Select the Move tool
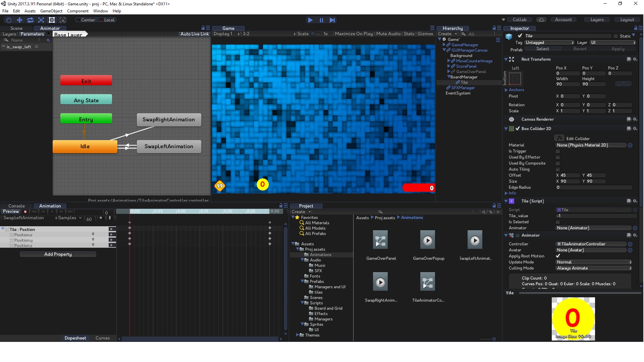Image resolution: width=644 pixels, height=362 pixels. (x=19, y=20)
